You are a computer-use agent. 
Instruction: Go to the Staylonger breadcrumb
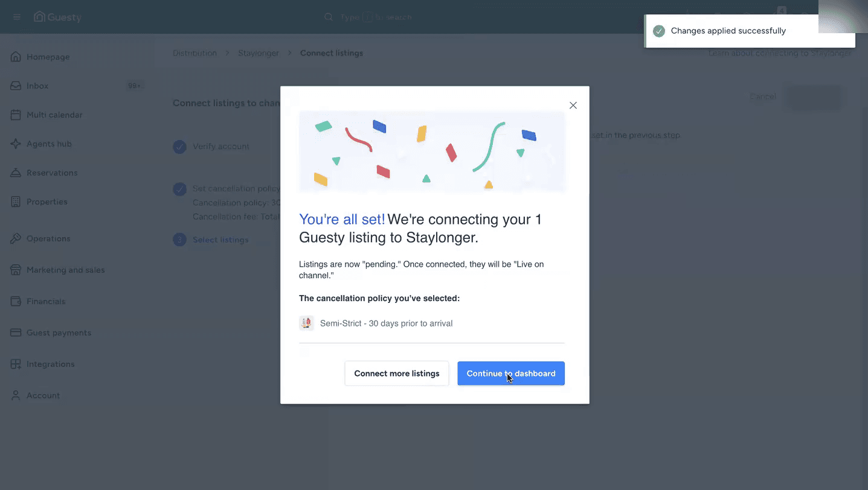coord(259,53)
